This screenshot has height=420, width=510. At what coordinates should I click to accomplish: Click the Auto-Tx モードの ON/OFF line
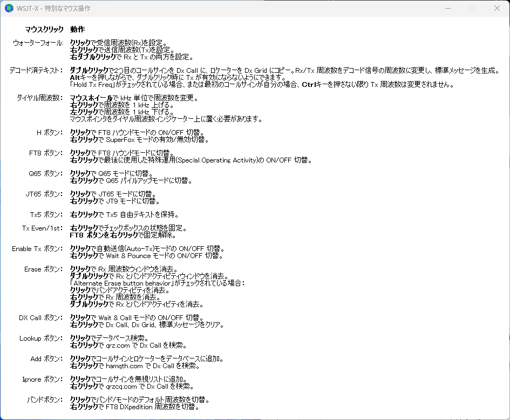coord(147,248)
